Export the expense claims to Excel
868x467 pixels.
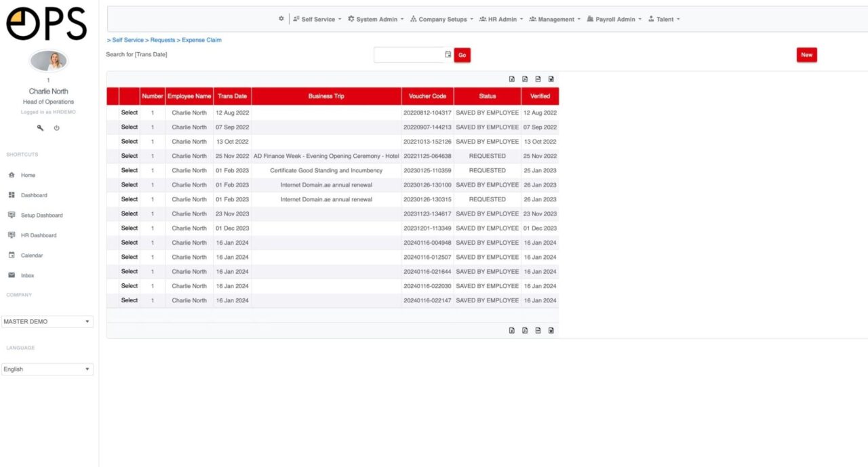point(512,79)
